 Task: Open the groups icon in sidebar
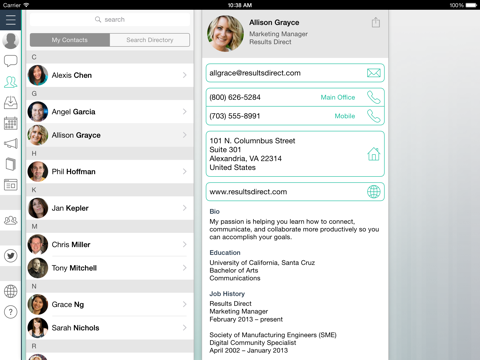pos(11,220)
